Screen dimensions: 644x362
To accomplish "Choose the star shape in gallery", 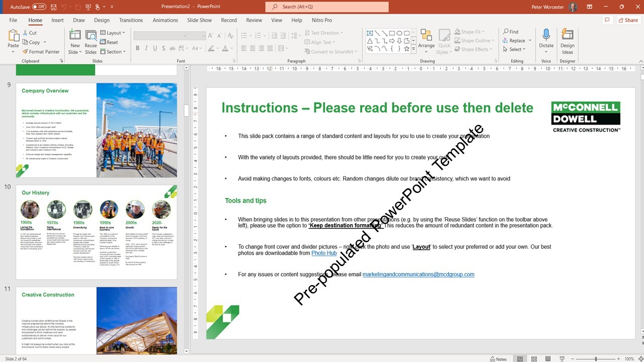I will [x=407, y=49].
